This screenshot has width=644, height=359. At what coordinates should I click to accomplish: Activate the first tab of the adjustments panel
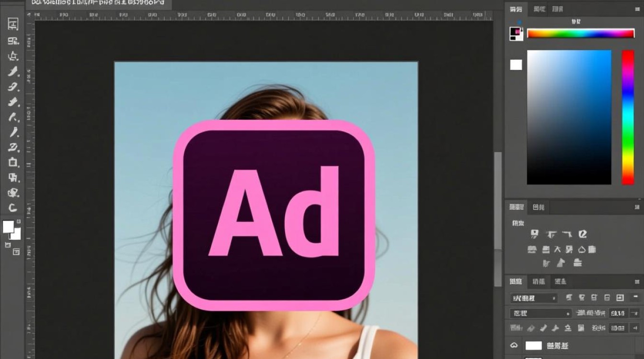(x=517, y=207)
